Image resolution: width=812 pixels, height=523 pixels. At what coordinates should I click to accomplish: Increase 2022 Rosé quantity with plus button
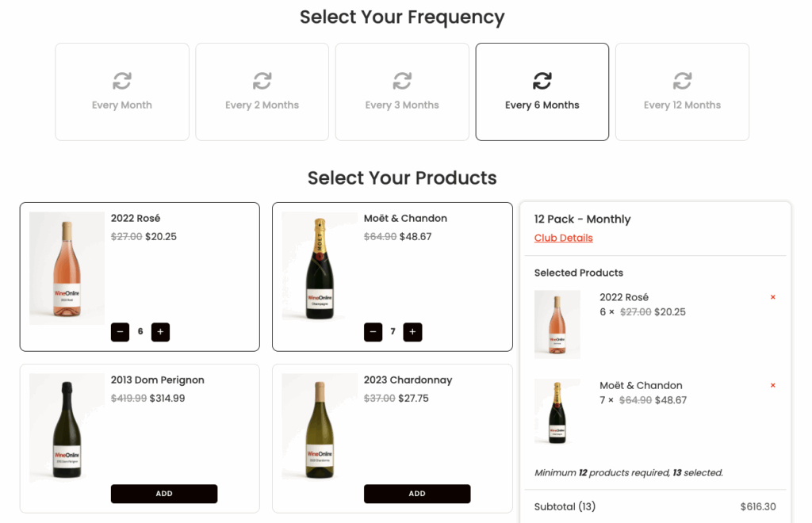(x=160, y=332)
